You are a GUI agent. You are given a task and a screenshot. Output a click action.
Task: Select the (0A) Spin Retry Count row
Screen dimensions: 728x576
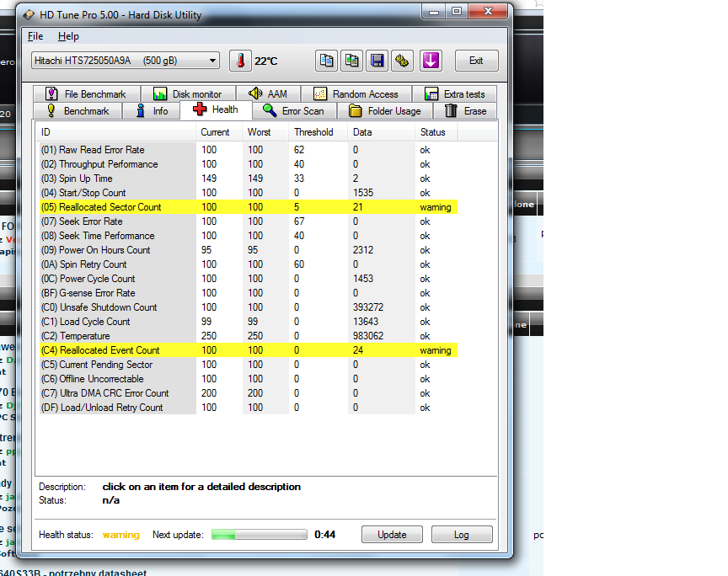point(249,264)
